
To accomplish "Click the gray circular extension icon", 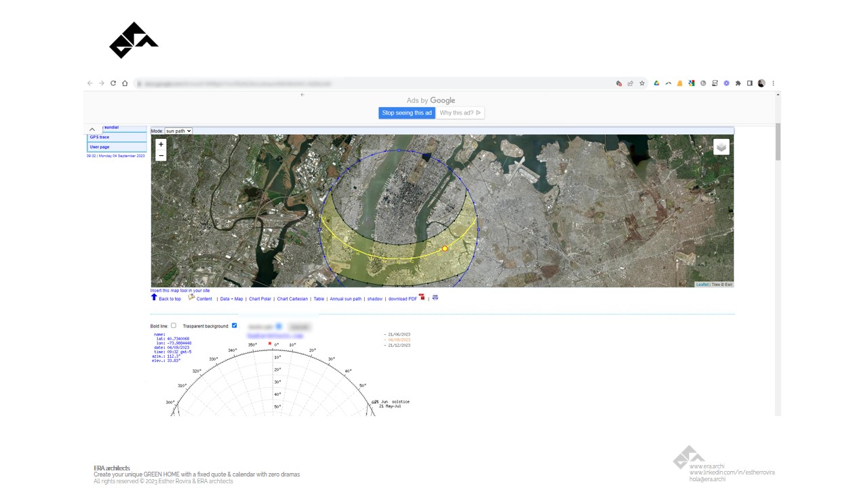I will (x=703, y=83).
